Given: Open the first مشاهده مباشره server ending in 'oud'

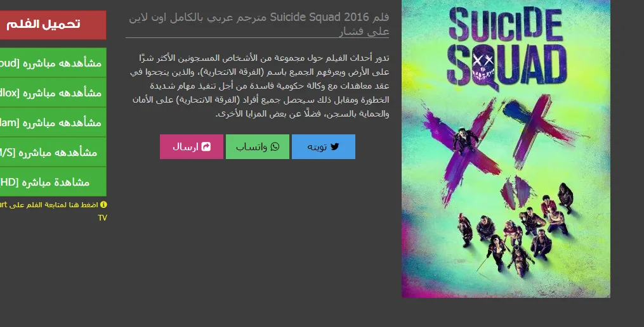Looking at the screenshot, I should (53, 63).
